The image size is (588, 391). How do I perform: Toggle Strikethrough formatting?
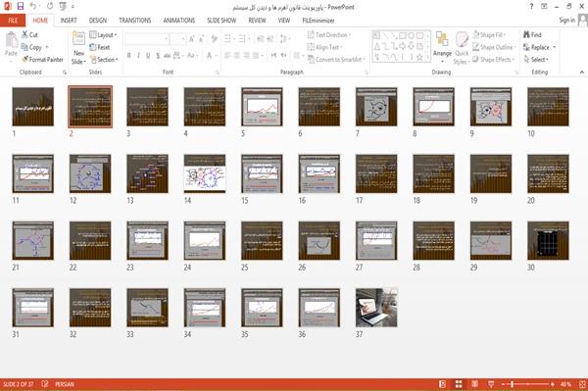point(168,56)
